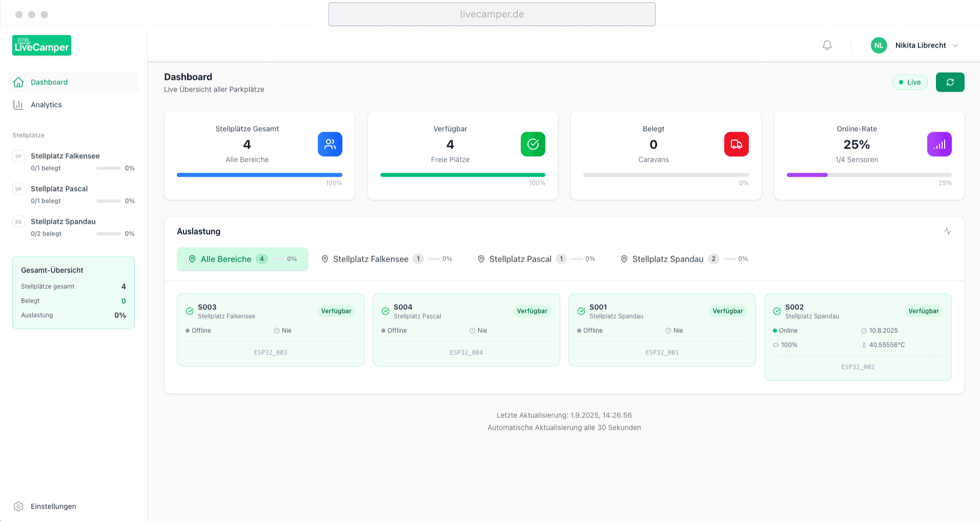
Task: Open the Dashboard menu item
Action: click(49, 82)
